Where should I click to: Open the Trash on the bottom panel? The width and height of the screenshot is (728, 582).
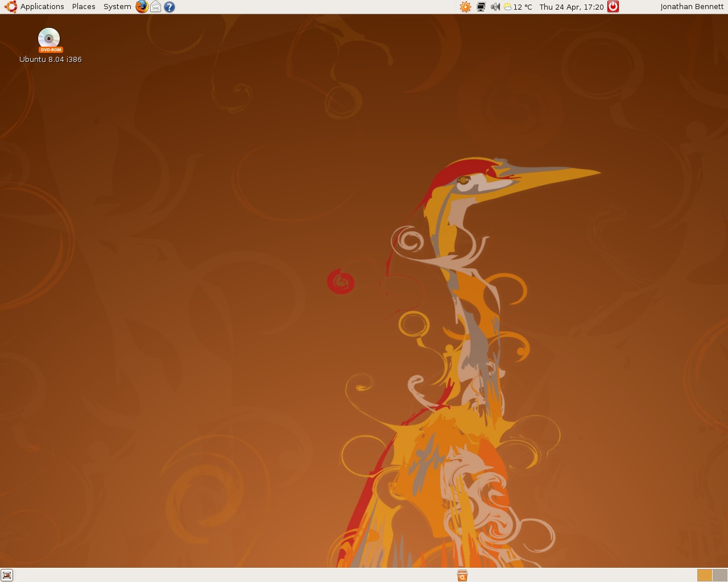[x=462, y=575]
